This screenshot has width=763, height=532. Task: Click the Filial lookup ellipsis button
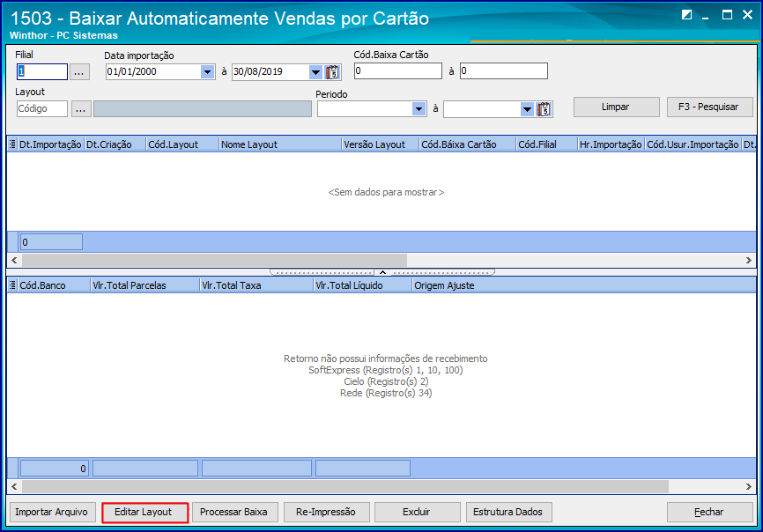tap(79, 72)
